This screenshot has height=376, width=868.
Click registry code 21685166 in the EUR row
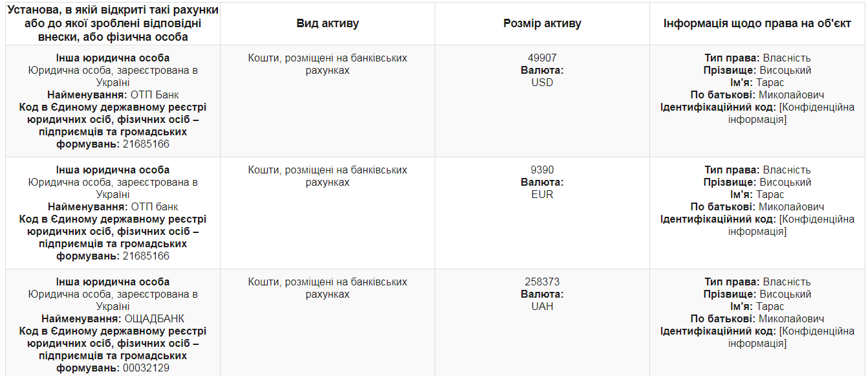click(146, 256)
